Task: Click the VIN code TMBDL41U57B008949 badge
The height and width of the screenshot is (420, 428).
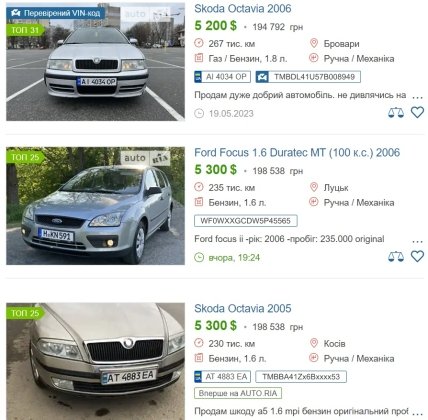Action: 308,77
